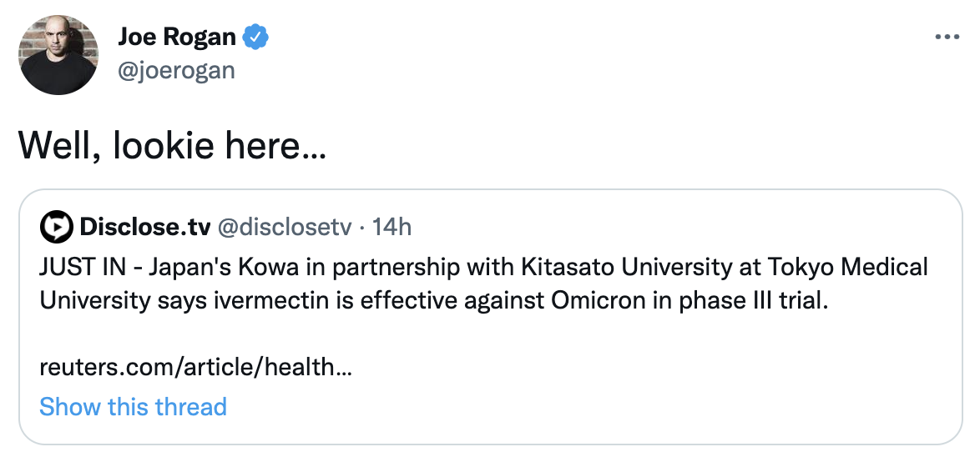Click the @joerogan handle
980x462 pixels.
(x=176, y=71)
